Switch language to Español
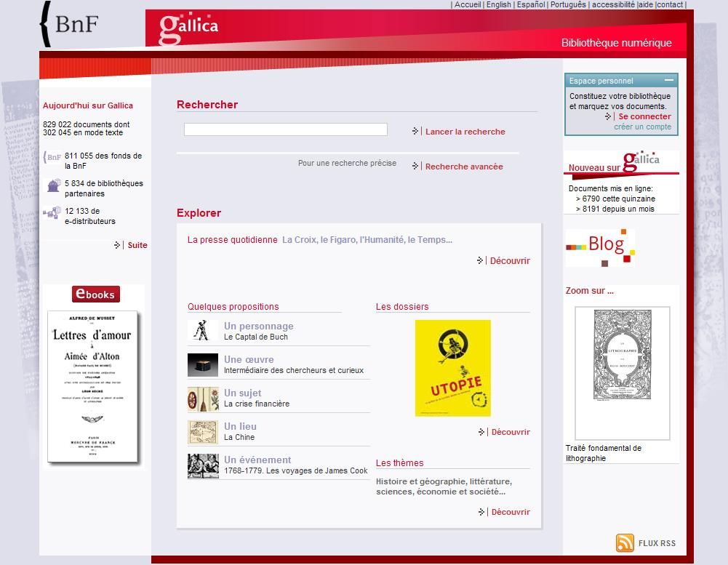This screenshot has width=728, height=565. [531, 4]
